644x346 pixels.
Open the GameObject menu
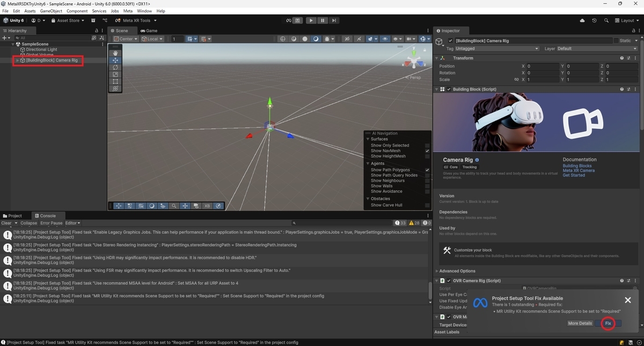(51, 11)
